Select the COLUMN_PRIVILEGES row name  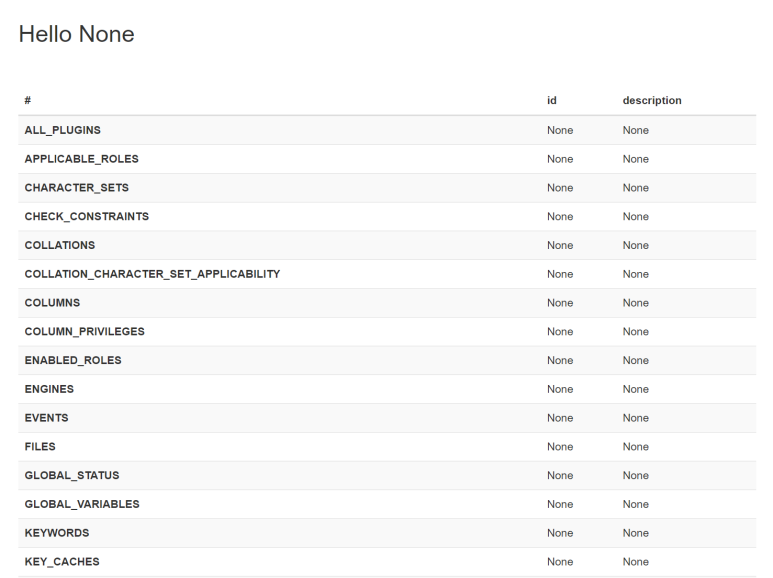(85, 331)
